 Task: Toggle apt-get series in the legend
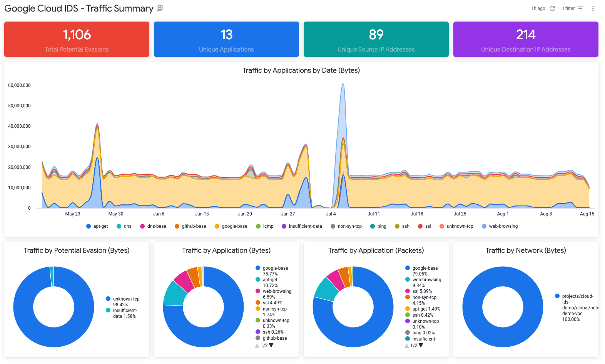[x=97, y=226]
